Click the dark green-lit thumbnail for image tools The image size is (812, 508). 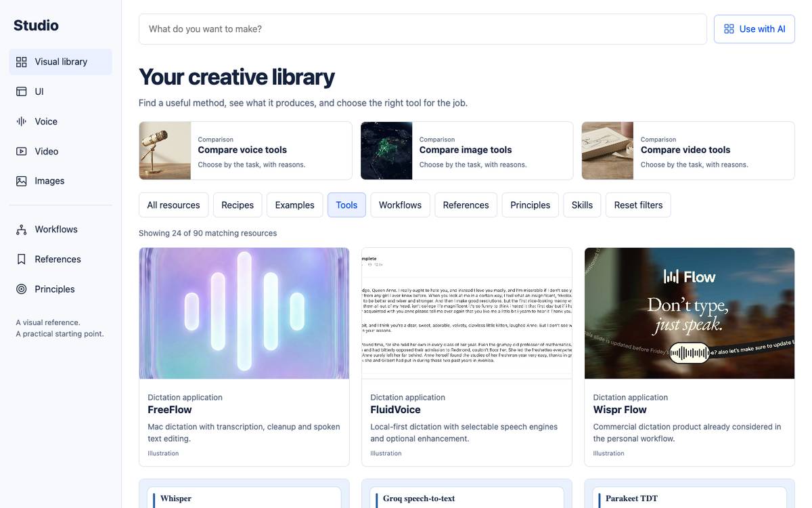(386, 150)
